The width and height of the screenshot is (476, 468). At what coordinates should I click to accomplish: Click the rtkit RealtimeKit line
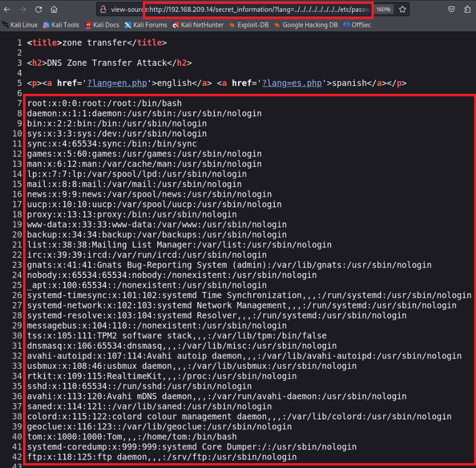162,376
